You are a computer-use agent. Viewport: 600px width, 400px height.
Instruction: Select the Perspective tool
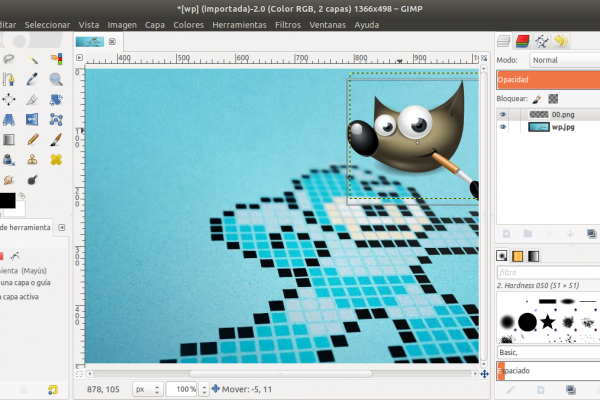[8, 120]
